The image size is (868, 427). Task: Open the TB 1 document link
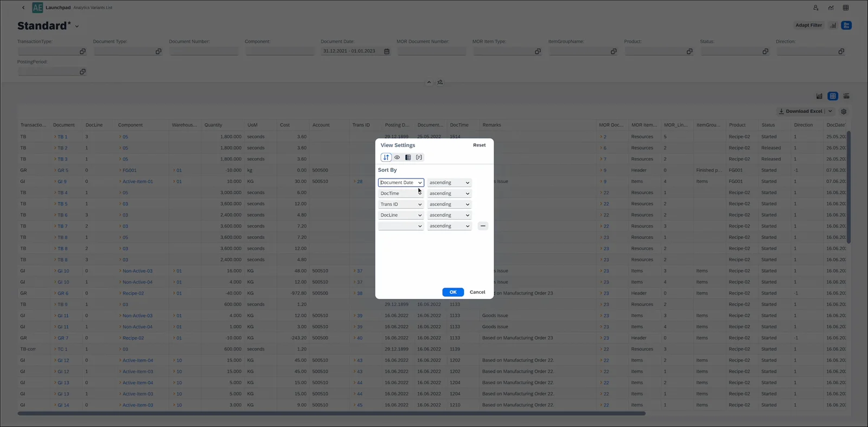pyautogui.click(x=62, y=137)
